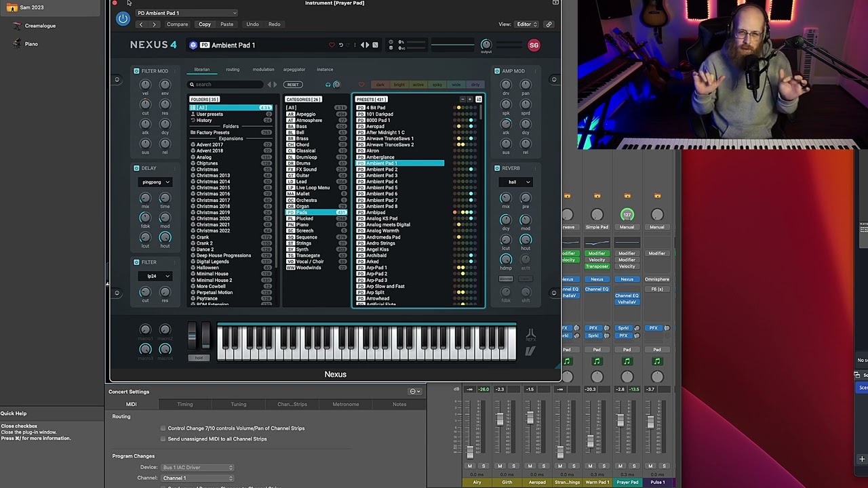Expand presets list with the plus icon
This screenshot has width=868, height=488.
tap(470, 100)
